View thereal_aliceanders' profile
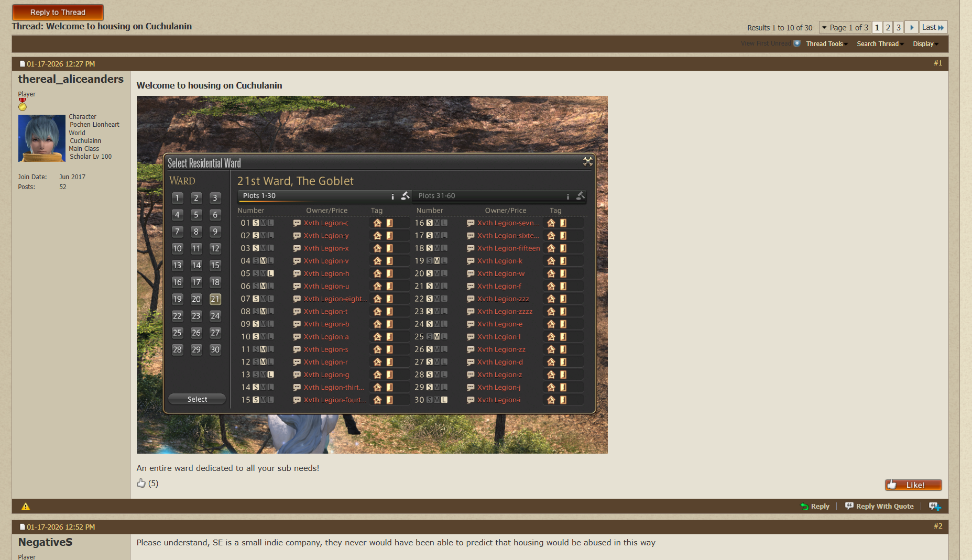 point(71,79)
